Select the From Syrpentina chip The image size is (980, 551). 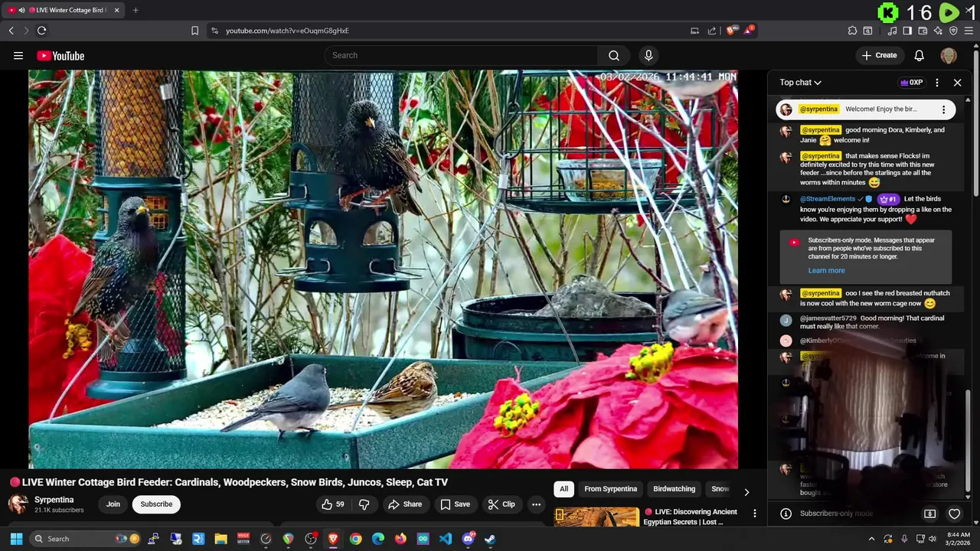tap(610, 489)
